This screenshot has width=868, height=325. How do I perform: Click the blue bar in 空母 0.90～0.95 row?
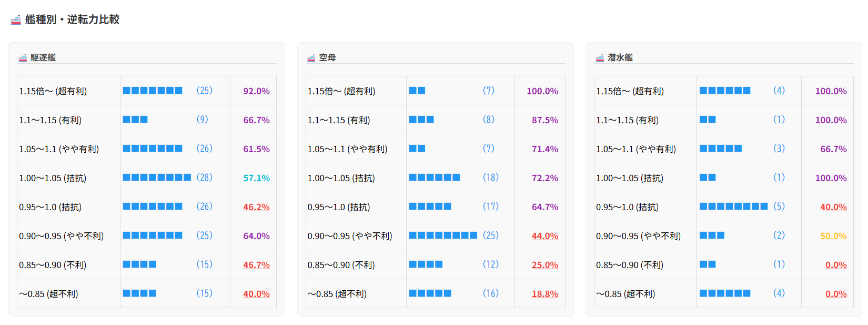(x=443, y=235)
